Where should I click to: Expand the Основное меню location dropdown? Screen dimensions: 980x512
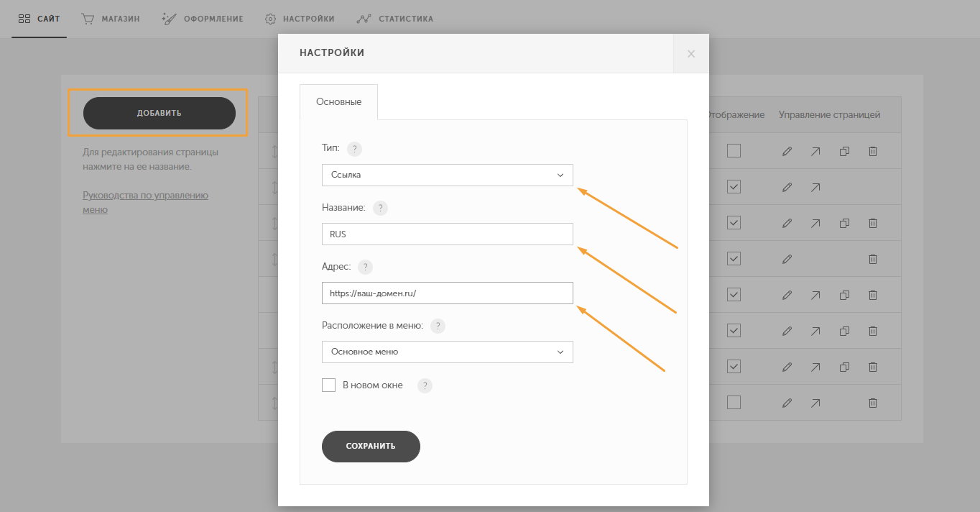click(x=447, y=352)
